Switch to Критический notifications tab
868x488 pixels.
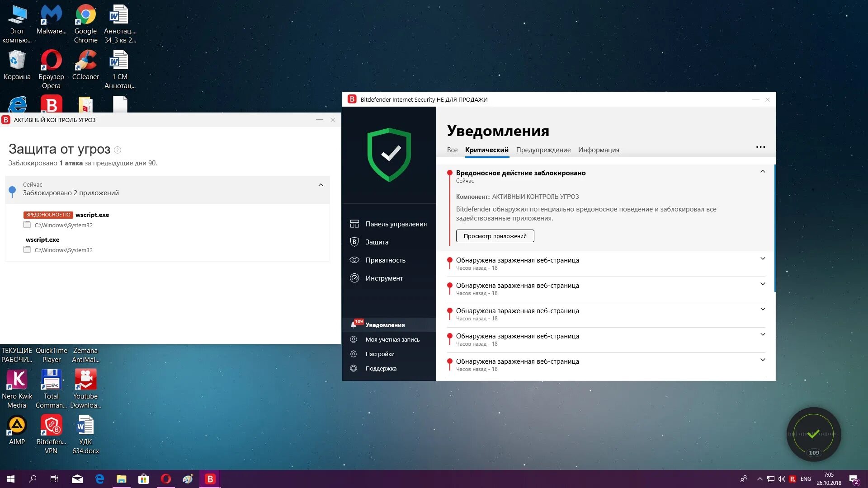click(486, 150)
